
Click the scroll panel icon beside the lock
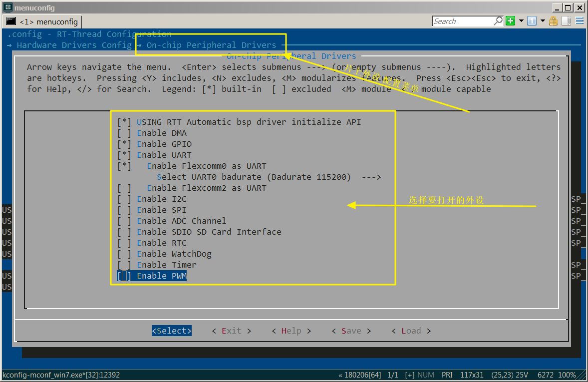tap(566, 21)
